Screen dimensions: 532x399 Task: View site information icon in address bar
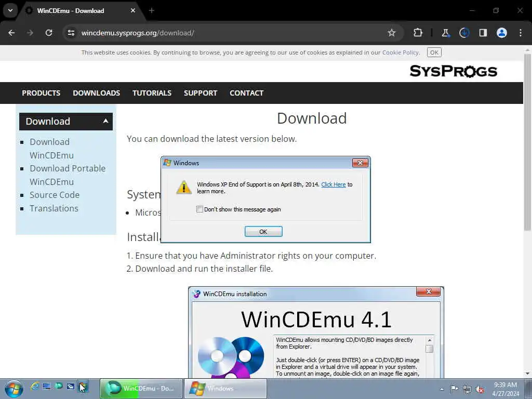coord(71,33)
